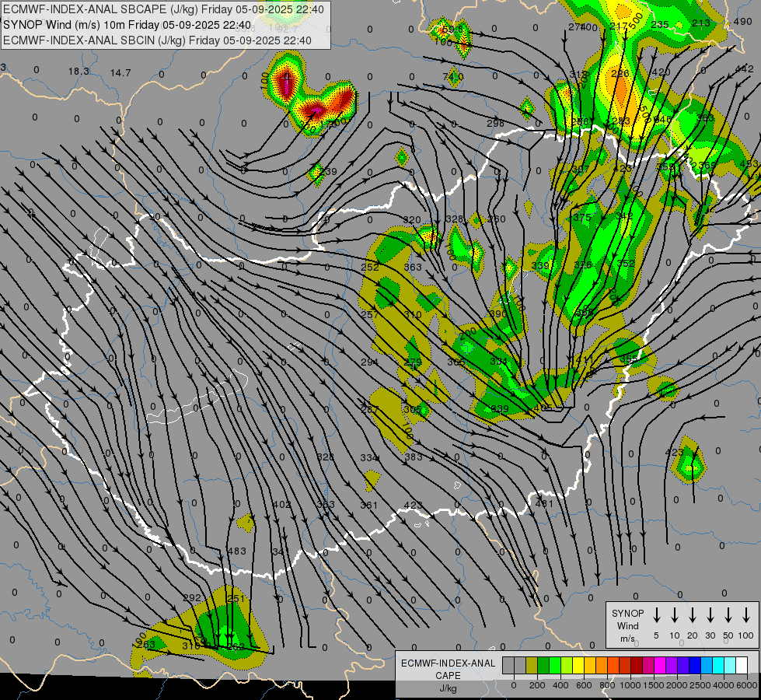Pick the pure blue CAPE legend swatch

[694, 666]
